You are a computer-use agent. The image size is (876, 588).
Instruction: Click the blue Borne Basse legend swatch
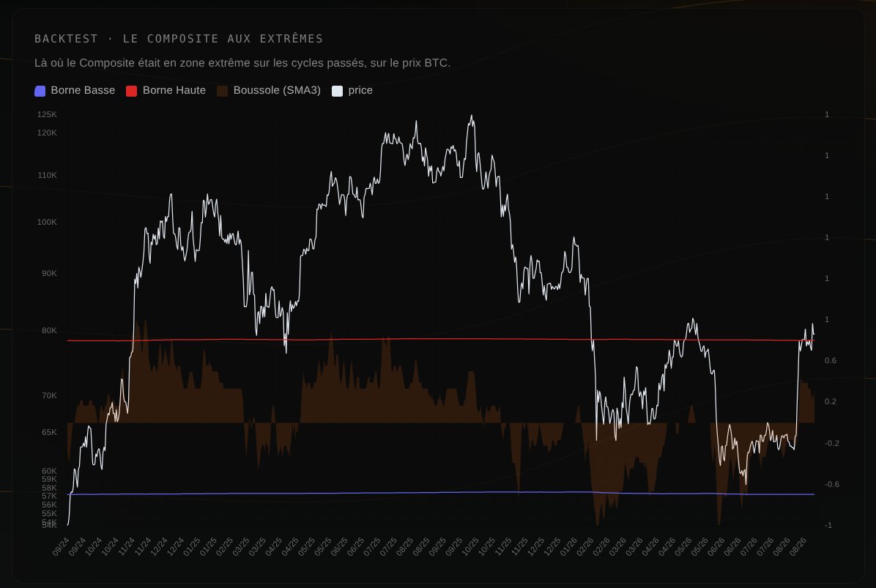[x=40, y=91]
